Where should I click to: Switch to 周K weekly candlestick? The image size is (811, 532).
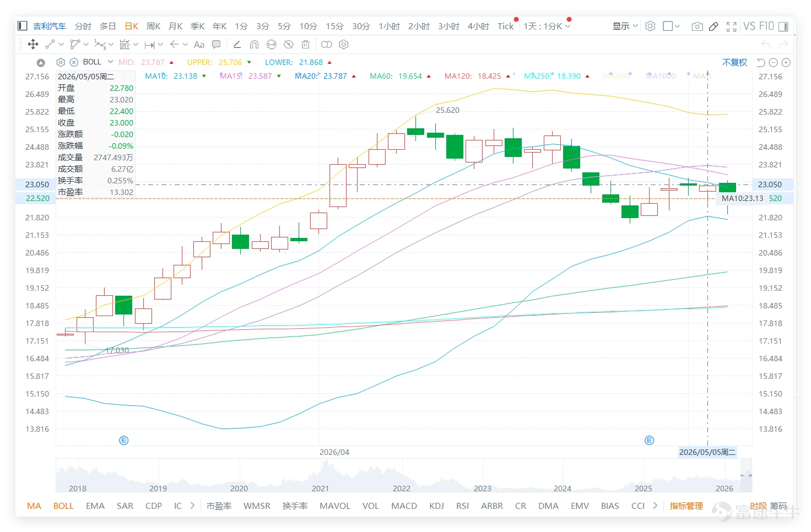154,26
